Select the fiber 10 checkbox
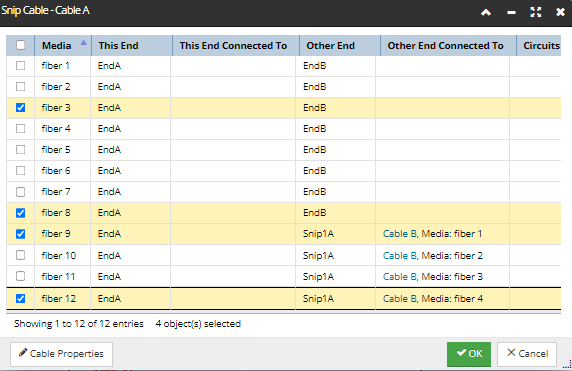 [x=20, y=255]
